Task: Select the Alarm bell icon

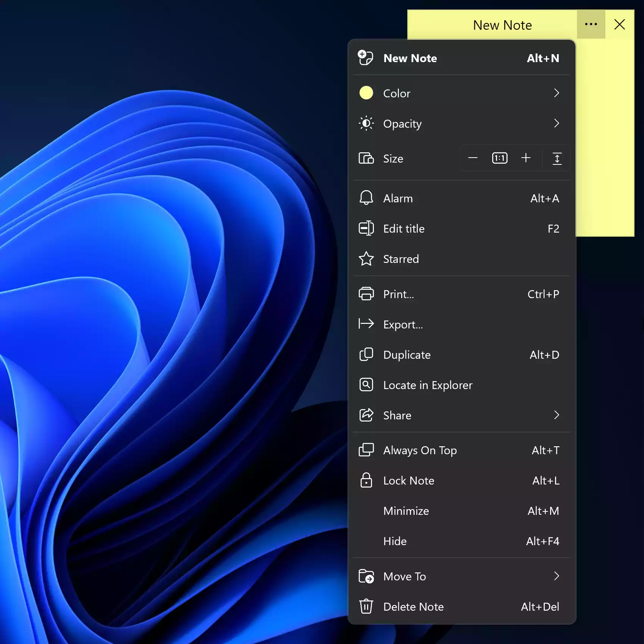Action: point(366,198)
